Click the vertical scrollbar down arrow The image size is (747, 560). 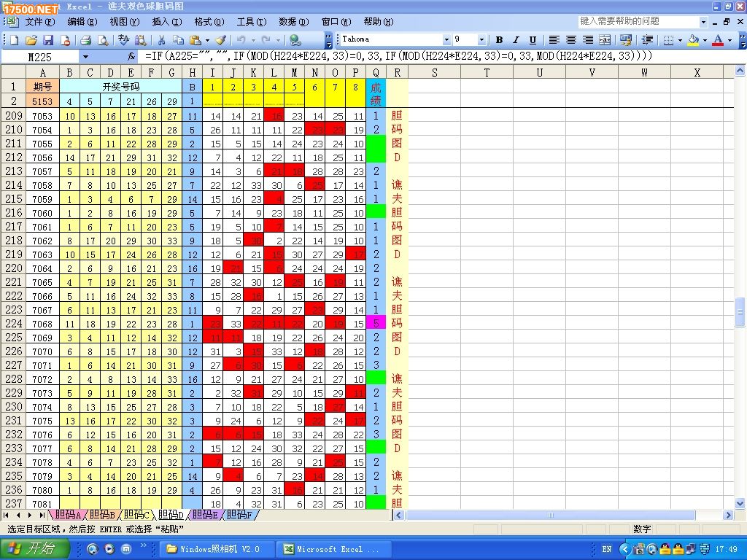coord(740,503)
